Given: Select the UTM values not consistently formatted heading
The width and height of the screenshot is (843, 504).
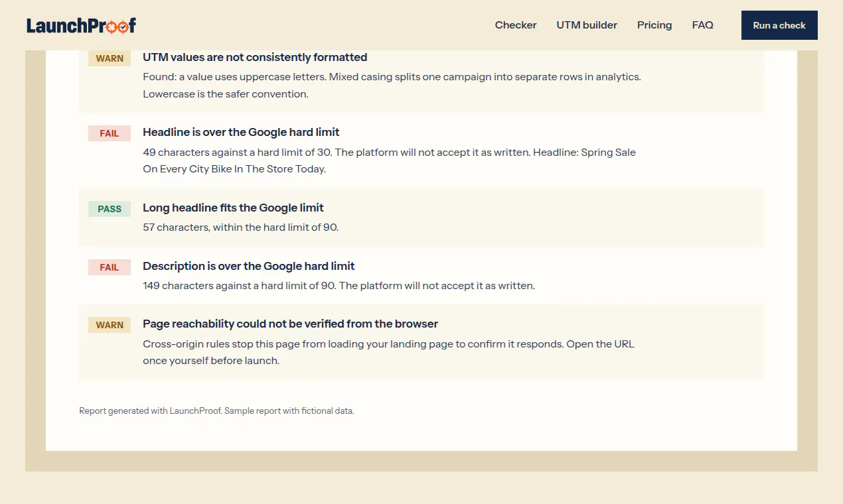Looking at the screenshot, I should [255, 58].
